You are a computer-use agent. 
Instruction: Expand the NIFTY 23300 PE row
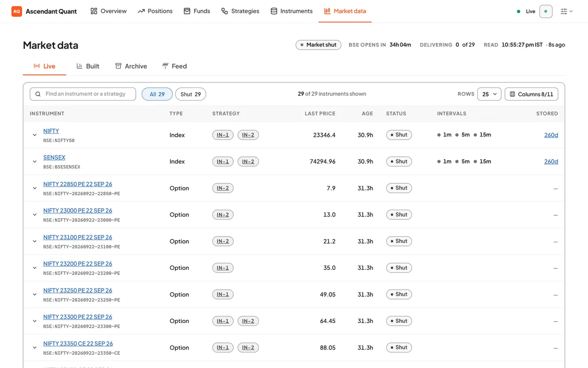35,321
